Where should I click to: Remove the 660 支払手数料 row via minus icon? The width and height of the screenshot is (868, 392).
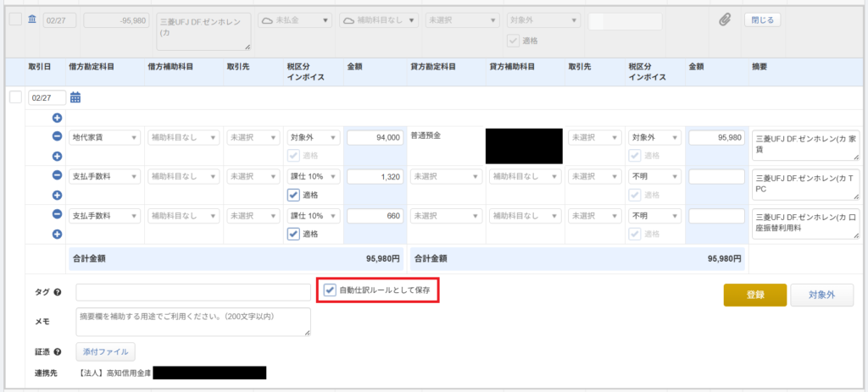(x=57, y=214)
